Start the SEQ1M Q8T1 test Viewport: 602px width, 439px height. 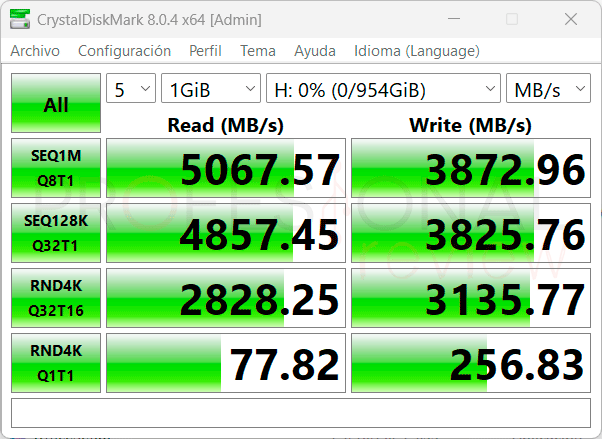(x=56, y=168)
